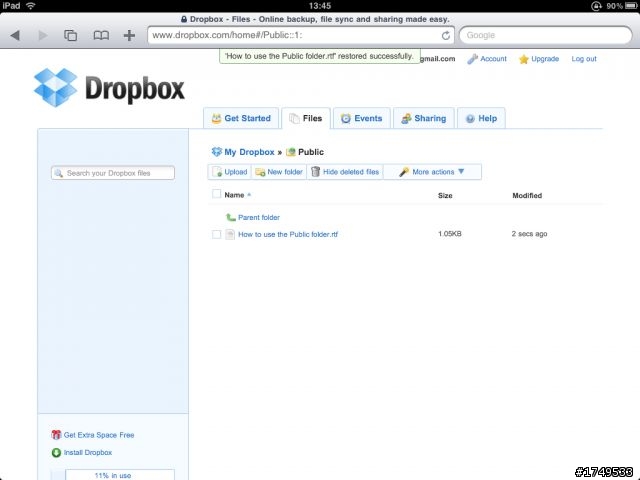Click the Account link
The image size is (640, 480).
tap(493, 59)
